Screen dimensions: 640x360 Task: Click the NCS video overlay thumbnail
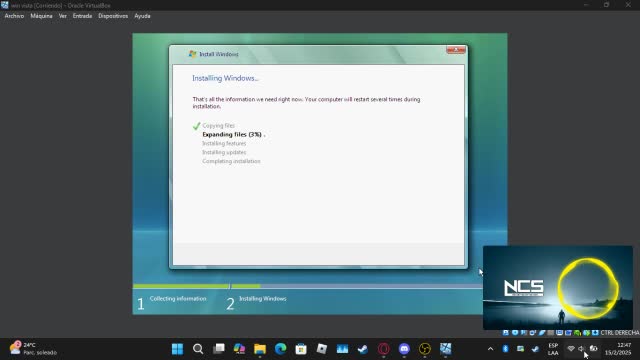(558, 287)
